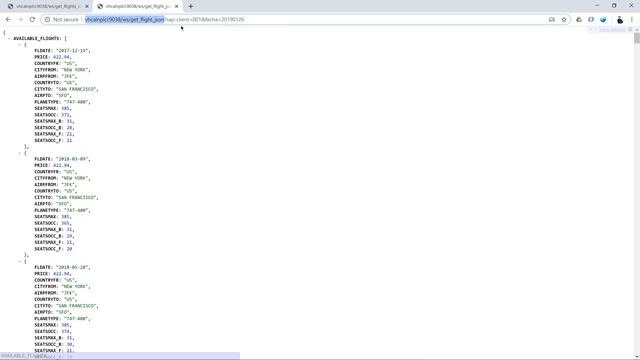Image resolution: width=640 pixels, height=360 pixels.
Task: Go back to the previous page
Action: point(8,19)
